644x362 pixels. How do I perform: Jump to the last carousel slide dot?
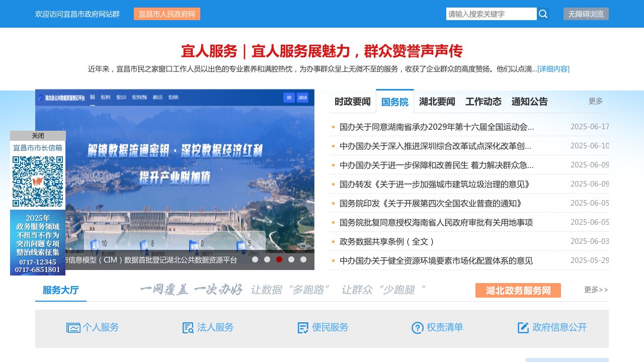pyautogui.click(x=303, y=259)
